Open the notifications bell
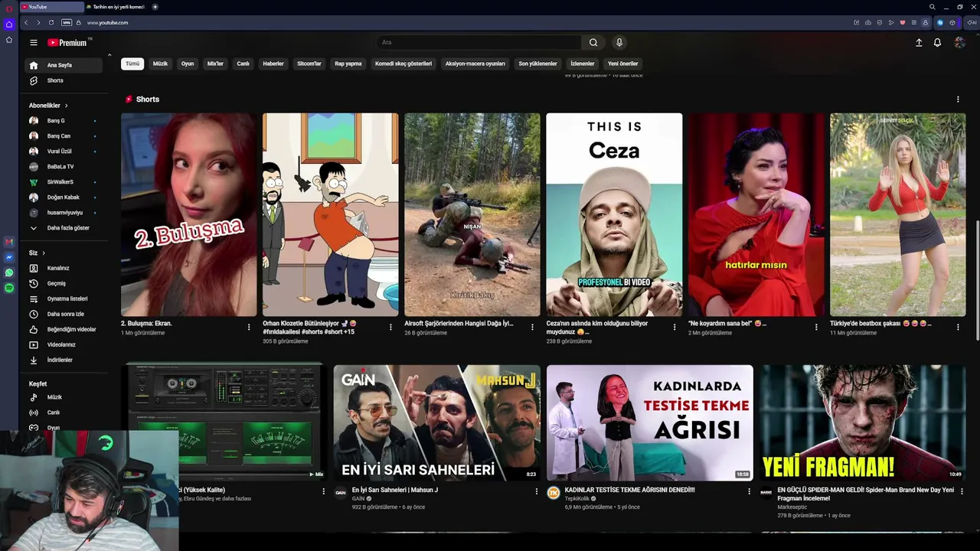 [937, 43]
